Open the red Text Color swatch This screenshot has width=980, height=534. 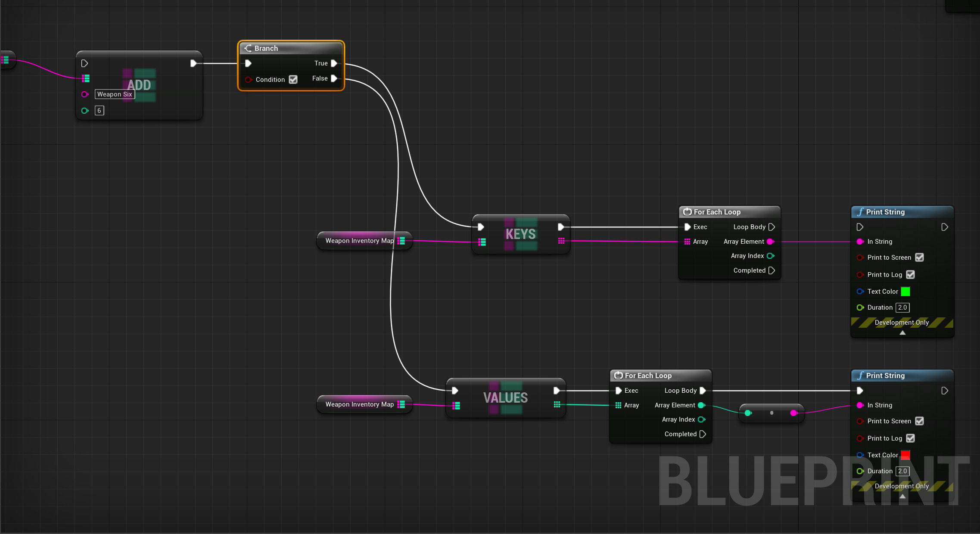905,455
